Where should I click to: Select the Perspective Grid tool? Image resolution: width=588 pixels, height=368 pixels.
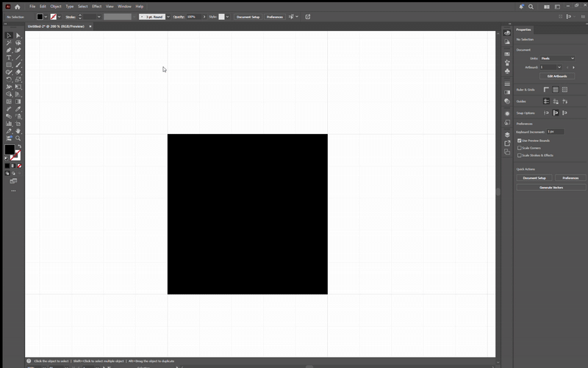(18, 94)
